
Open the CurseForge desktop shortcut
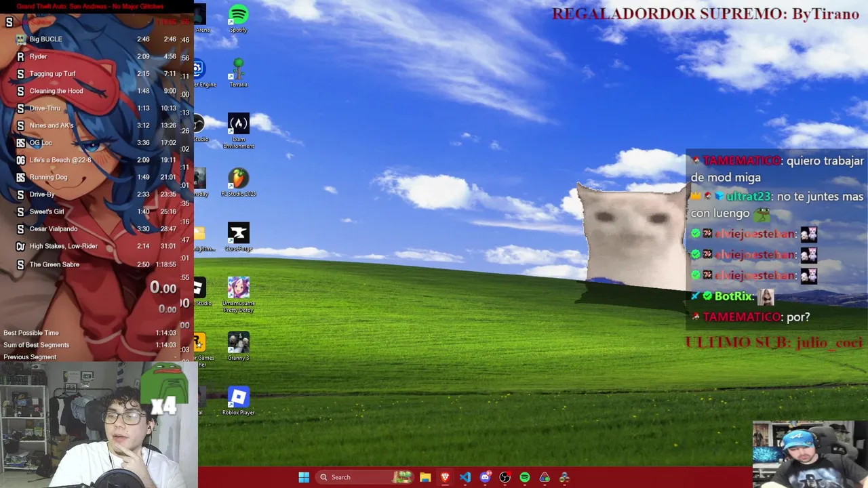(x=238, y=237)
